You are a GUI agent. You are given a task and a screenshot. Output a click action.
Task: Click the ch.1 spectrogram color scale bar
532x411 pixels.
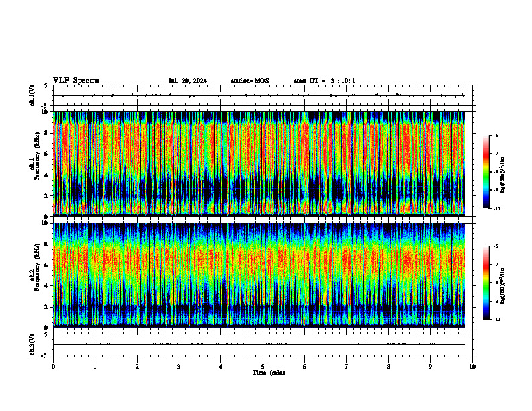[486, 172]
